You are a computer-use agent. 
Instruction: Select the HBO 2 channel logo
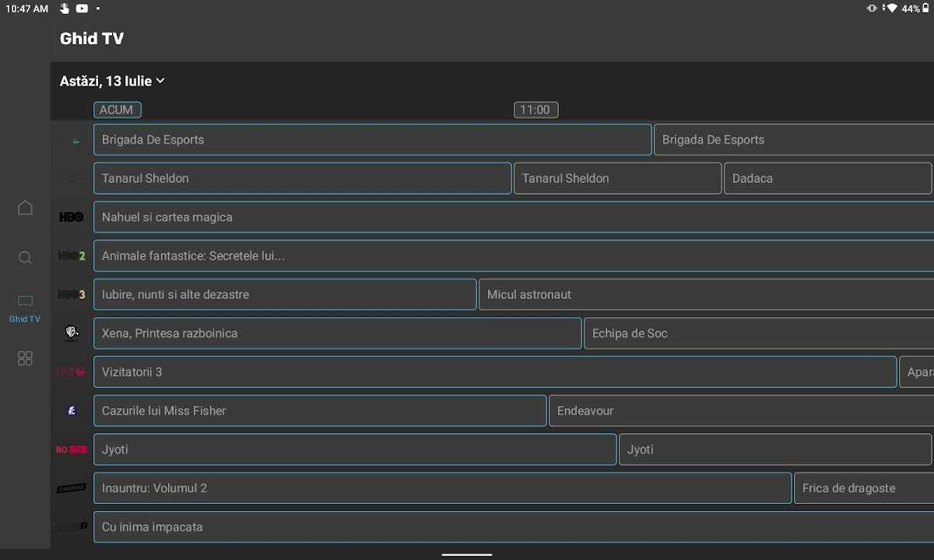pos(72,256)
